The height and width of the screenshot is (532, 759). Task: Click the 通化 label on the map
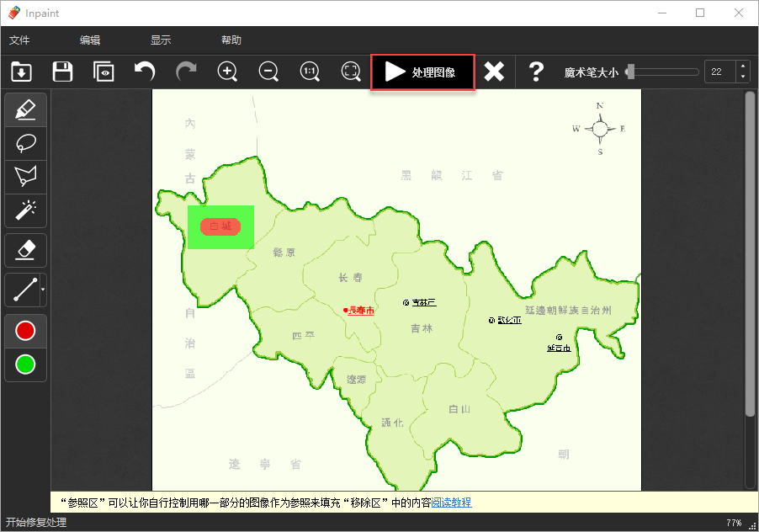click(392, 423)
